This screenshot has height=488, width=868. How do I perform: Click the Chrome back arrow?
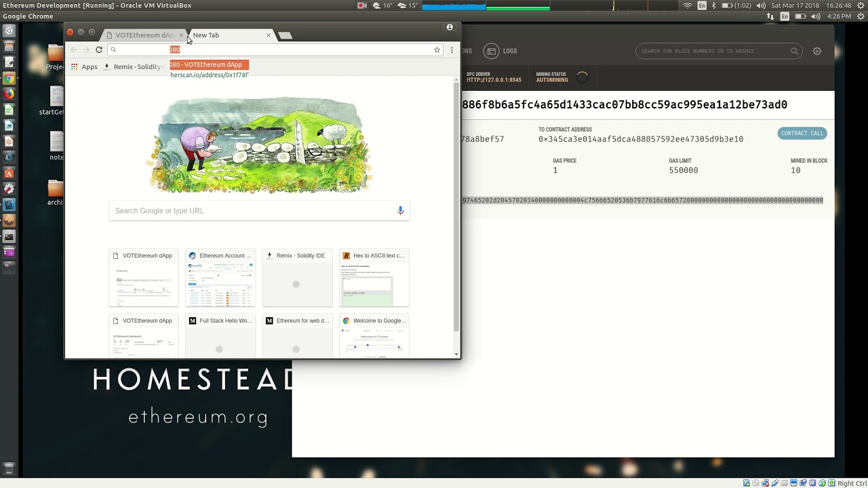[73, 49]
